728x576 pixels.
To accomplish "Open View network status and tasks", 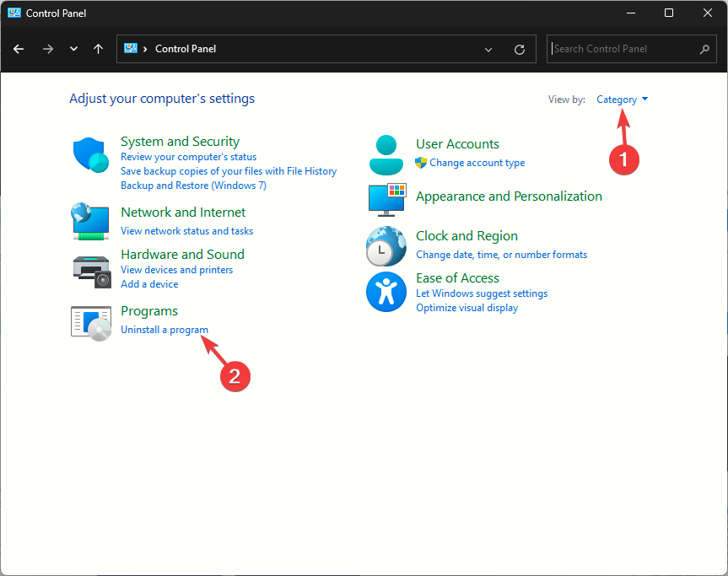I will [186, 231].
